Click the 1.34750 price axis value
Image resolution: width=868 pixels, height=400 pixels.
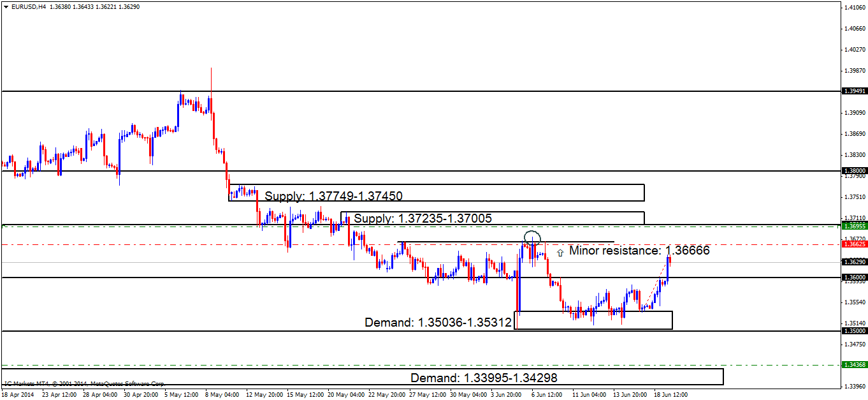(x=853, y=344)
